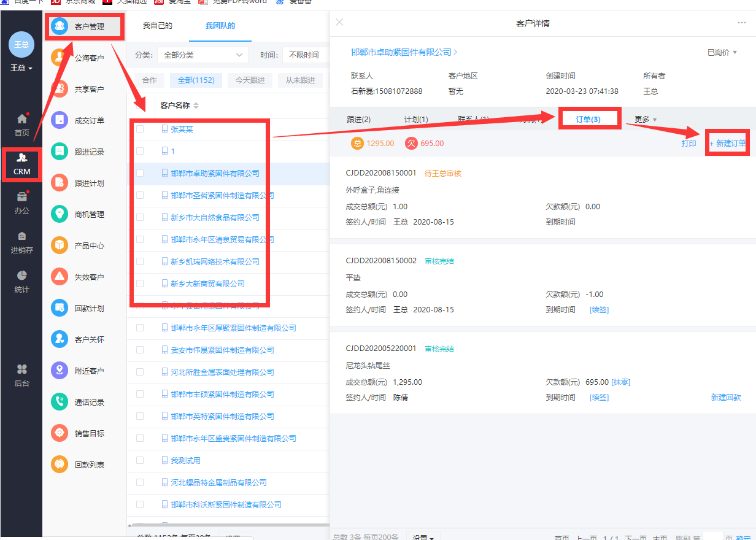Tick checkbox for 武安市伟晟紧固件制造有限公司
This screenshot has width=756, height=540.
pos(140,350)
